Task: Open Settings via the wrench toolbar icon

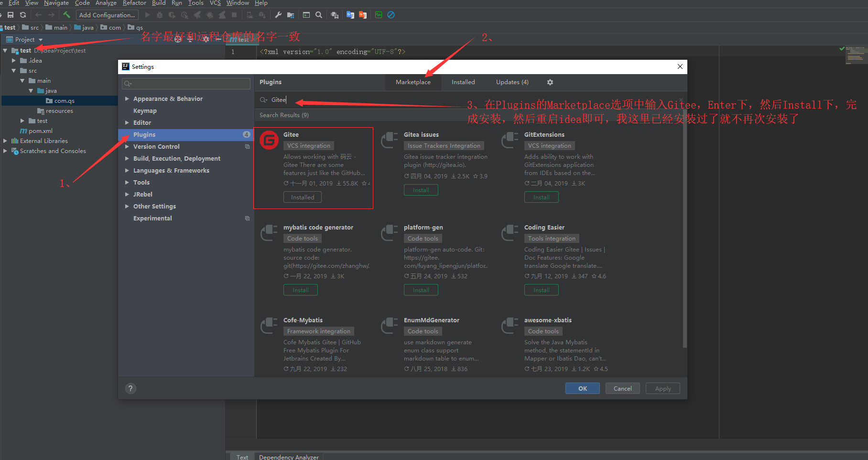Action: pyautogui.click(x=278, y=15)
